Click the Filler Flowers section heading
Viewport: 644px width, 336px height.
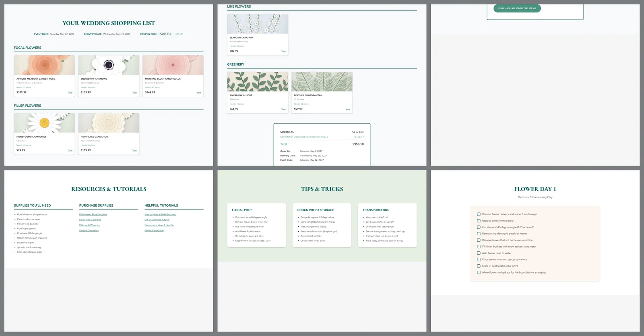[27, 106]
